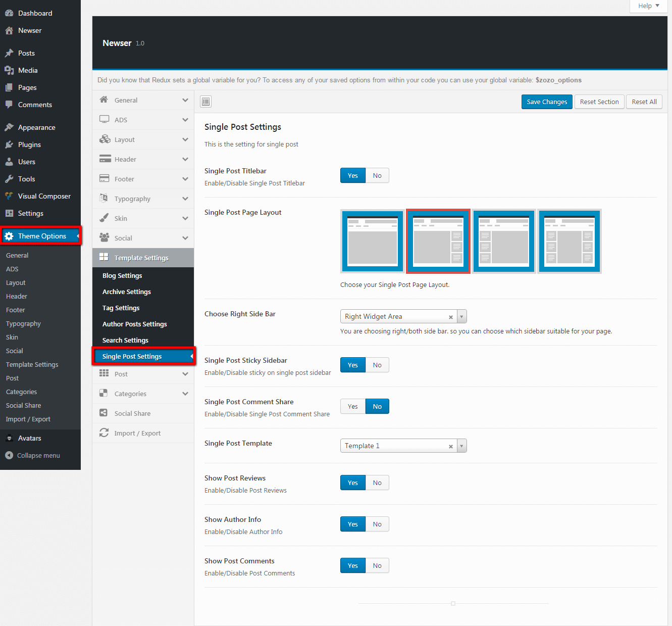Open the Choose Right Side Bar dropdown
Screen dimensions: 672x626
pyautogui.click(x=403, y=316)
